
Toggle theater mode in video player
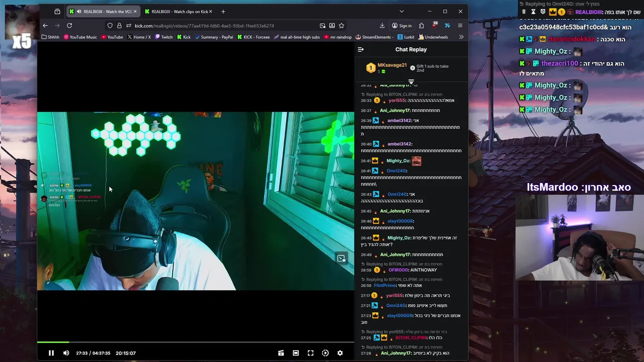[296, 353]
